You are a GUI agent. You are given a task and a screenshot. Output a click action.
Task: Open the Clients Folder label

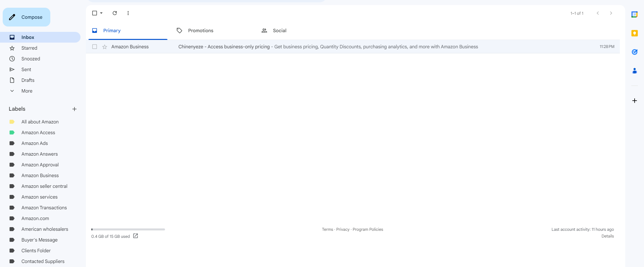click(40, 251)
